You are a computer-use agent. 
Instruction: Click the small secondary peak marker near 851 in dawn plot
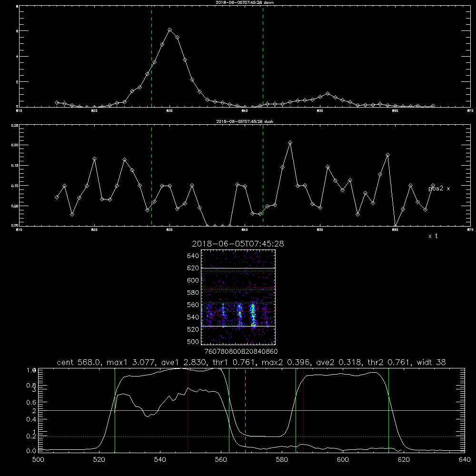point(327,93)
